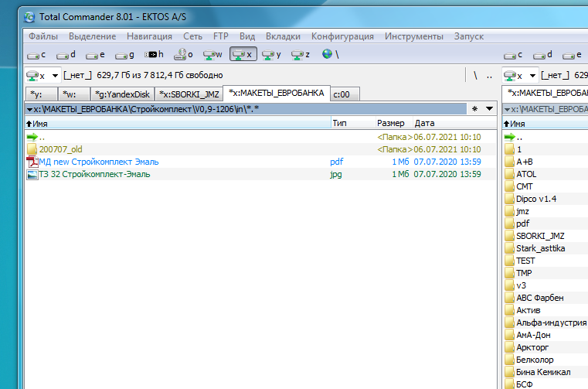Open the Файлы menu
Viewport: 588px width, 389px height.
tap(43, 36)
